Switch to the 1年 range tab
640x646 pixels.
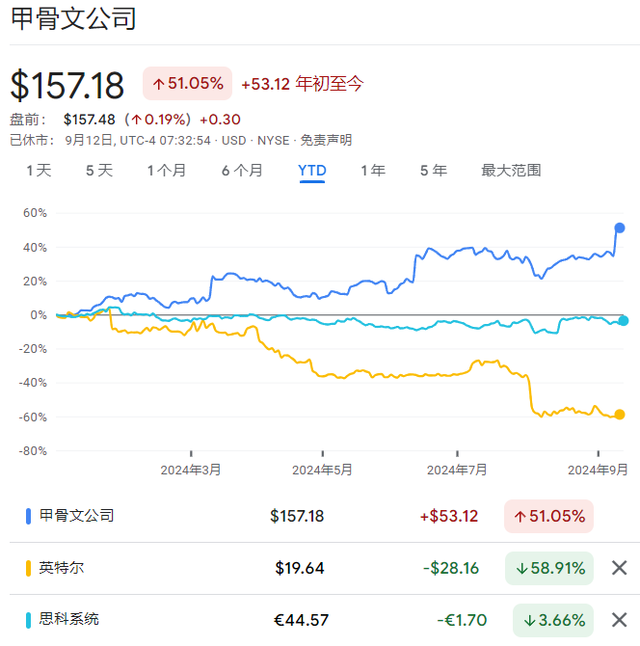pyautogui.click(x=373, y=170)
